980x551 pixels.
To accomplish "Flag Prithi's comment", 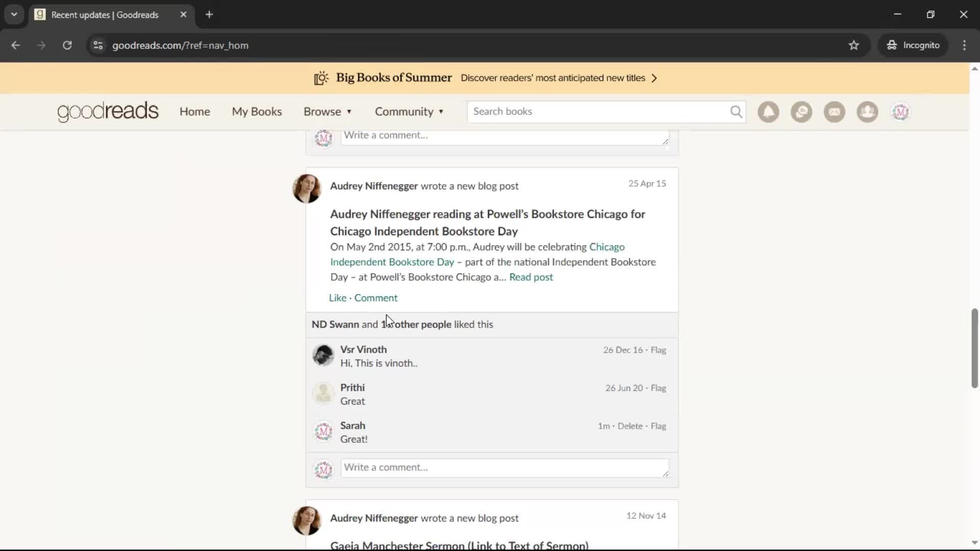I will coord(658,388).
